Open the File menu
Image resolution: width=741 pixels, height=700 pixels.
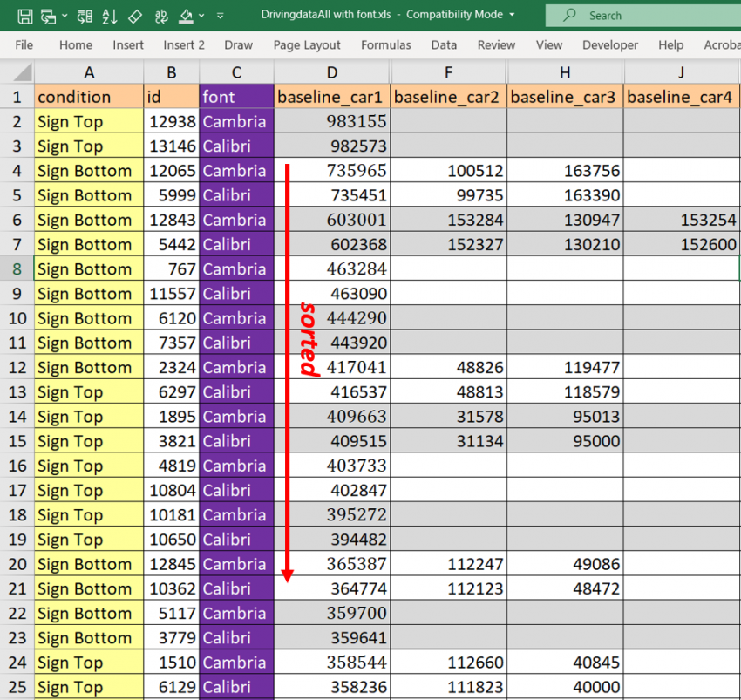click(x=24, y=45)
